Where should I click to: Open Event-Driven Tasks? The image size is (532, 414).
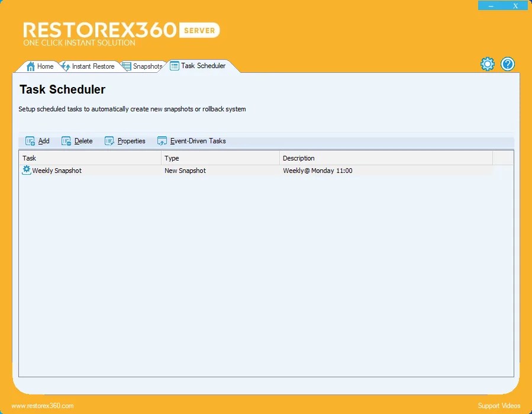[x=191, y=141]
